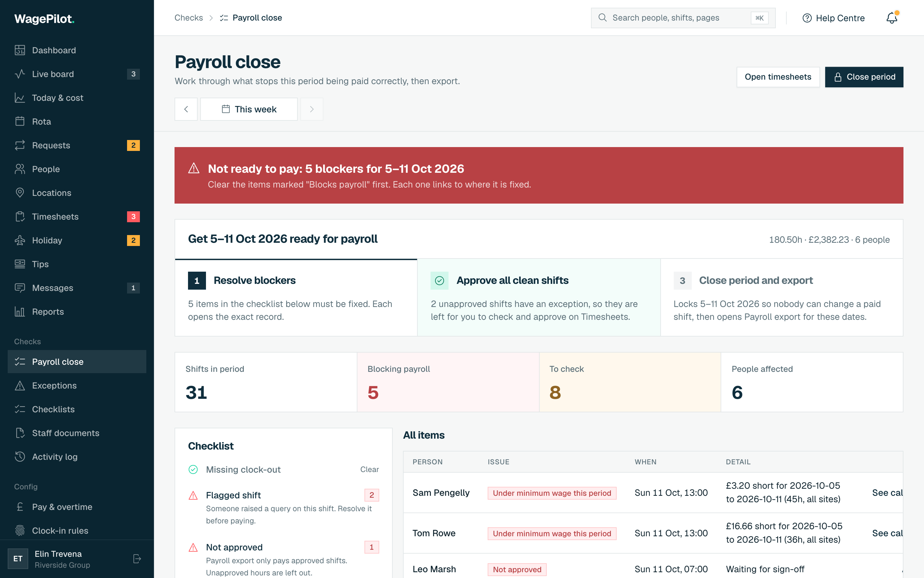Click the search people, shifts, pages field
This screenshot has height=578, width=924.
(x=683, y=18)
